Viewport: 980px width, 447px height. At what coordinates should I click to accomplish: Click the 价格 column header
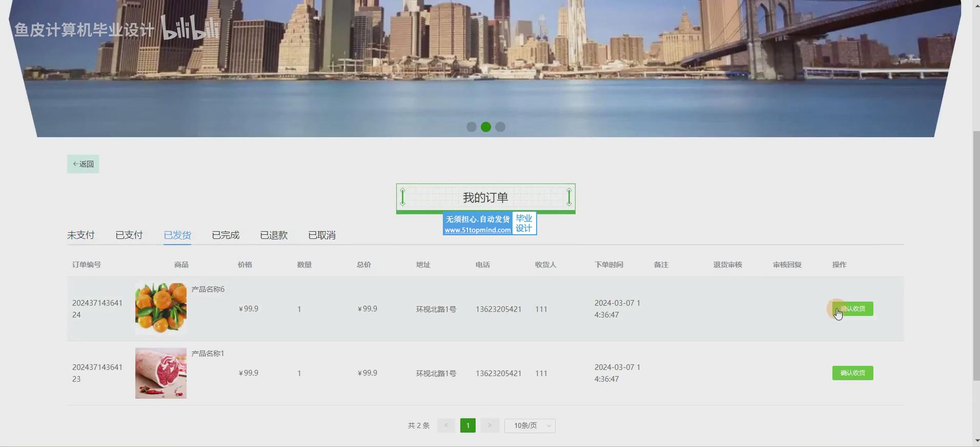245,265
